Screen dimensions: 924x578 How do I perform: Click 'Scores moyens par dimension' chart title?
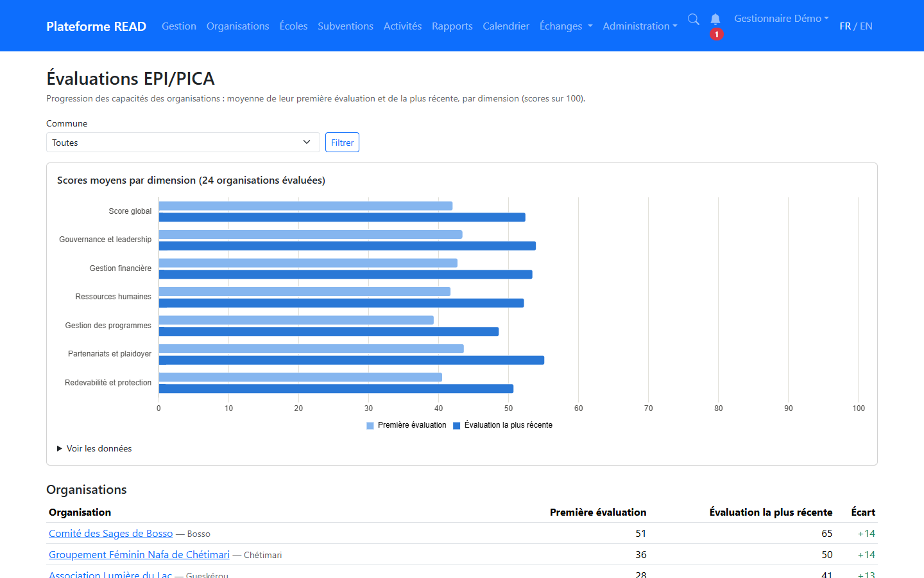191,180
